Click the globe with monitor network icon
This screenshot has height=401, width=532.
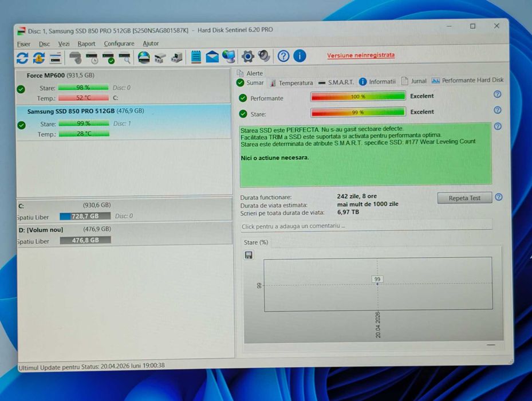(229, 56)
